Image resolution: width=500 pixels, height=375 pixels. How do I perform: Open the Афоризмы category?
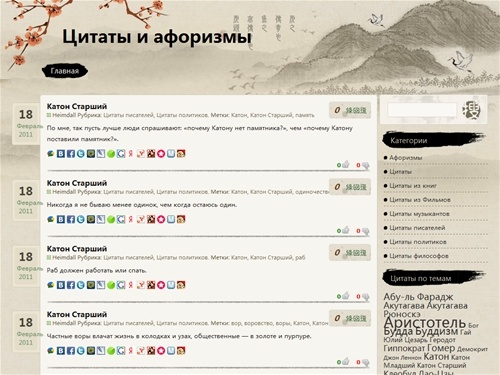(405, 158)
